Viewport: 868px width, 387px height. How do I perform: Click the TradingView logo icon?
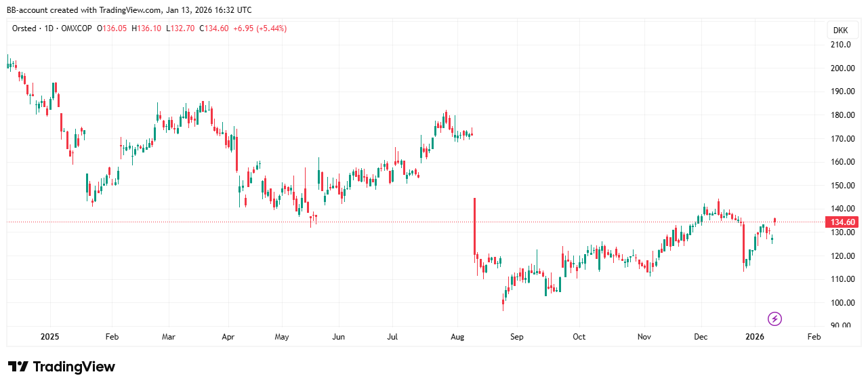(19, 367)
